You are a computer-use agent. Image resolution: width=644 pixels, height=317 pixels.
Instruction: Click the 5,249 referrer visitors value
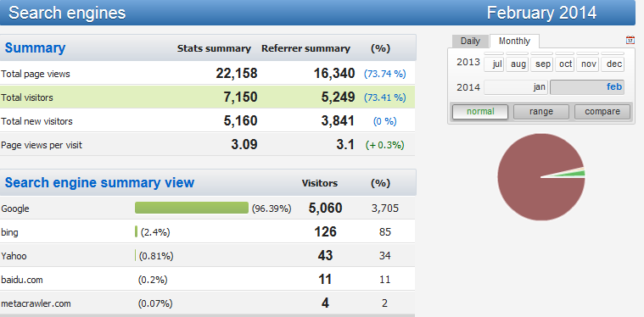[x=338, y=97]
